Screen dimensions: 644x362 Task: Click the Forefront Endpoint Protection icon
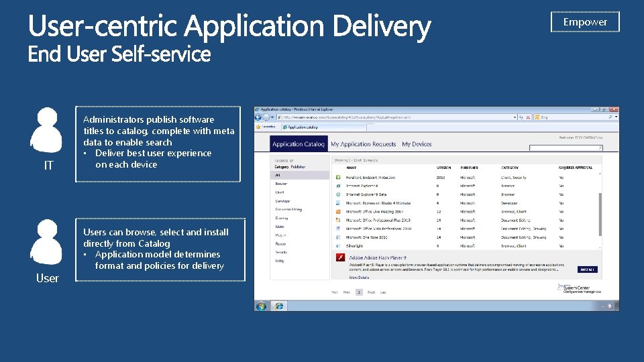(338, 177)
